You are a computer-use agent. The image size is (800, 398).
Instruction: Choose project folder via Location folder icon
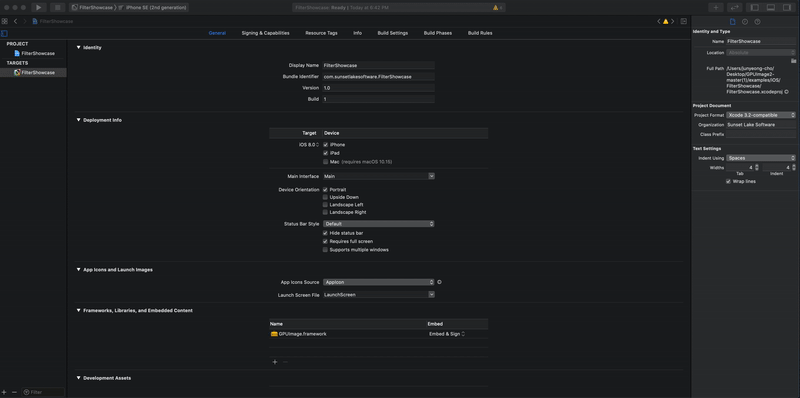[793, 60]
